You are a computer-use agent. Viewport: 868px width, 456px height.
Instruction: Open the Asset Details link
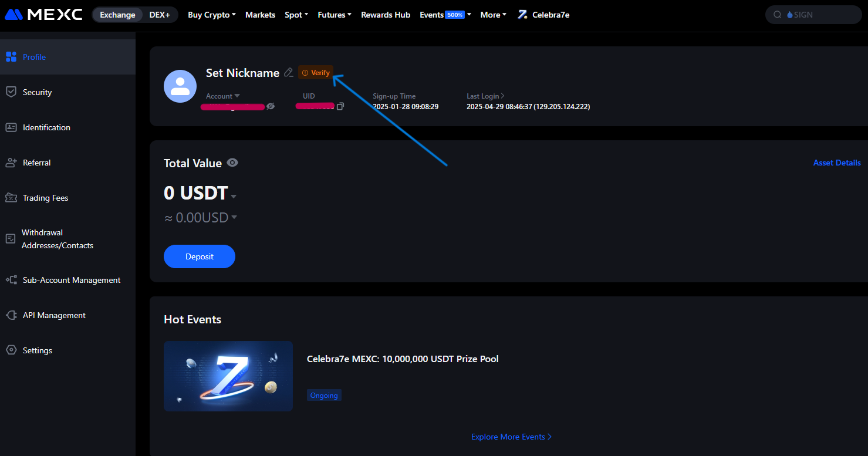click(x=837, y=163)
